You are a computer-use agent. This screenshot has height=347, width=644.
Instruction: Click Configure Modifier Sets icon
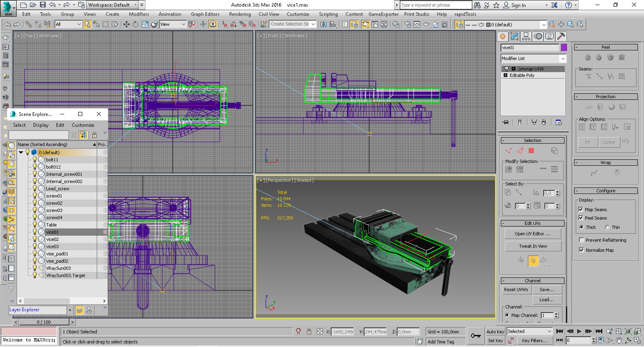point(558,122)
